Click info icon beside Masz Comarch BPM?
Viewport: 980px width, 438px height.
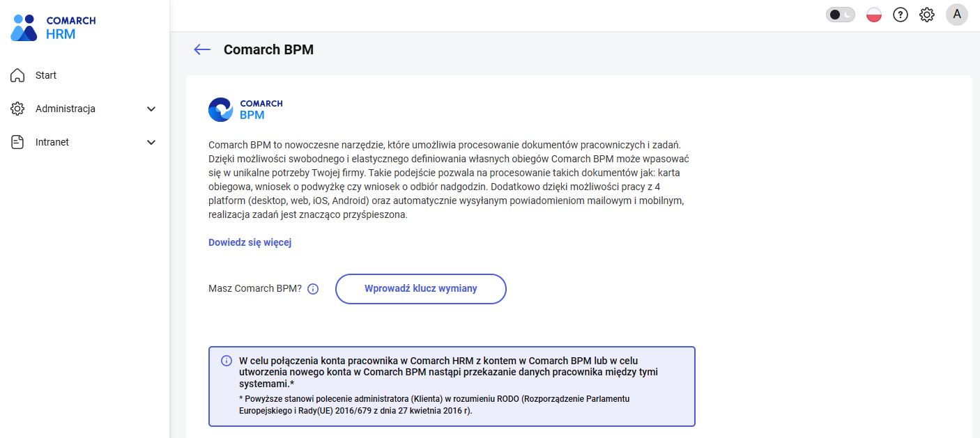point(313,289)
